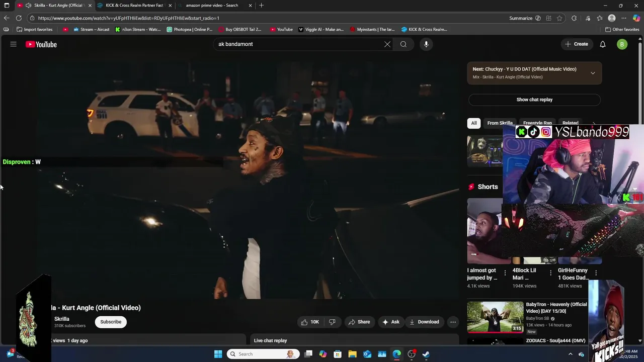Start voice search with the microphone
The width and height of the screenshot is (644, 362).
pyautogui.click(x=426, y=44)
